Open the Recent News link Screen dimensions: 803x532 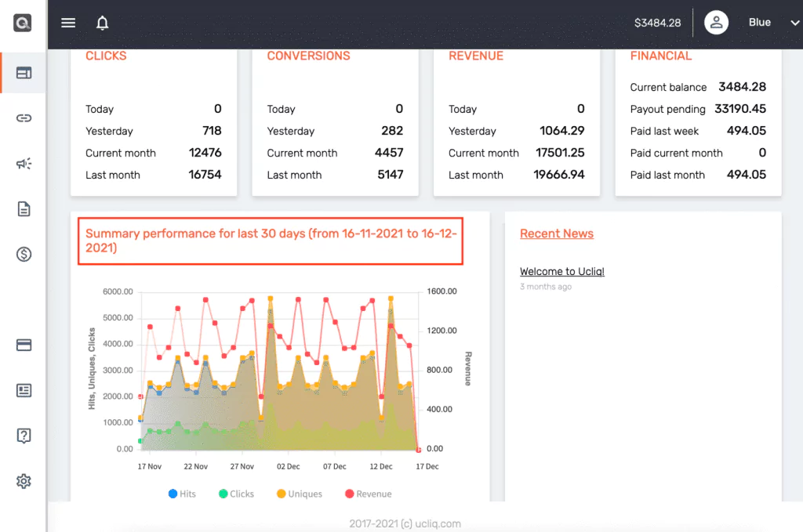(x=556, y=233)
